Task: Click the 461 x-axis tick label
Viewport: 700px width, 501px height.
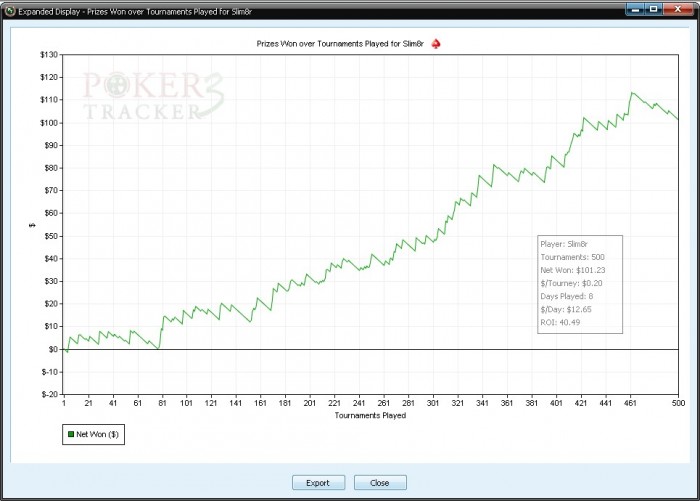Action: (630, 403)
